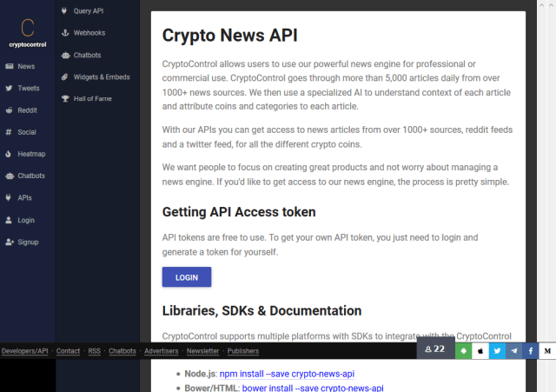556x392 pixels.
Task: Click the blue LOGIN button
Action: coord(187,277)
